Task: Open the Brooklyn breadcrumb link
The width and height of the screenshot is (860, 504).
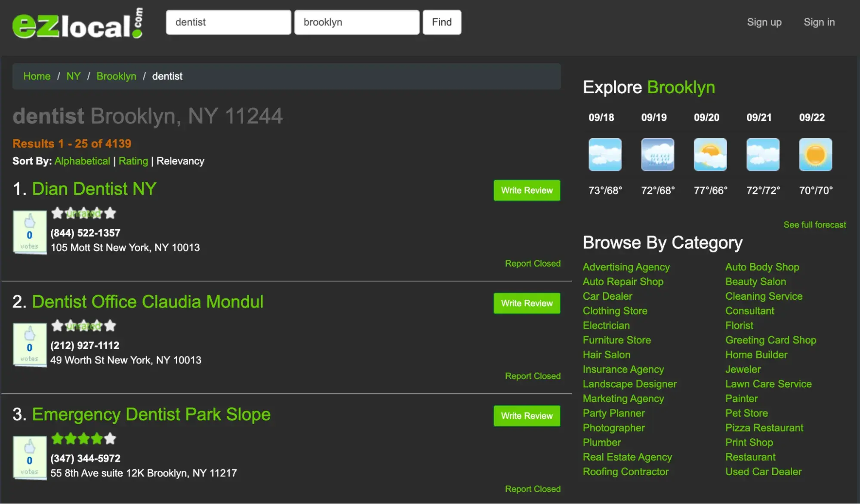Action: click(x=116, y=76)
